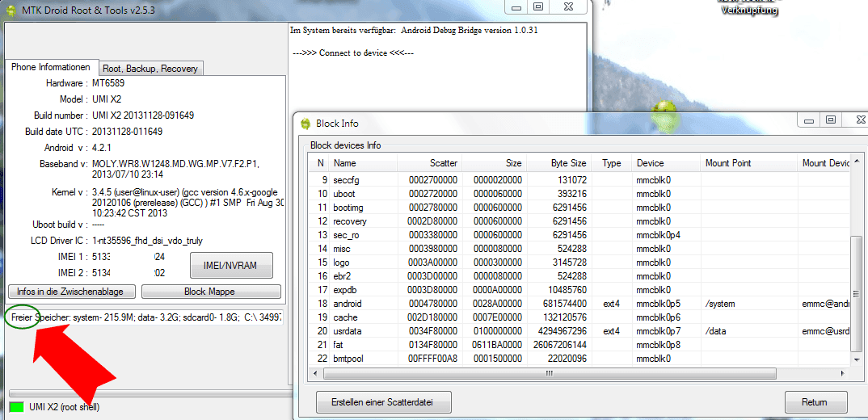
Task: Select the misc row
Action: (579, 249)
